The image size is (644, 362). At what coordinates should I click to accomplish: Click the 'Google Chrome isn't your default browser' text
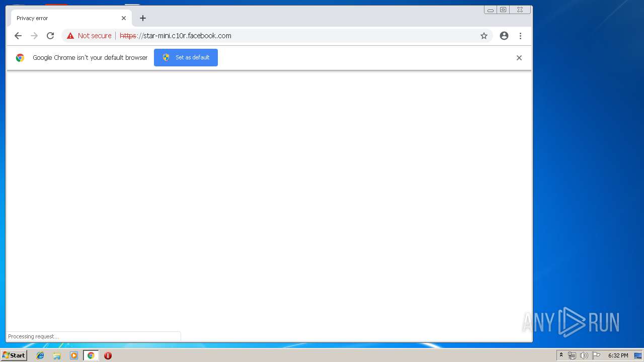tap(90, 58)
